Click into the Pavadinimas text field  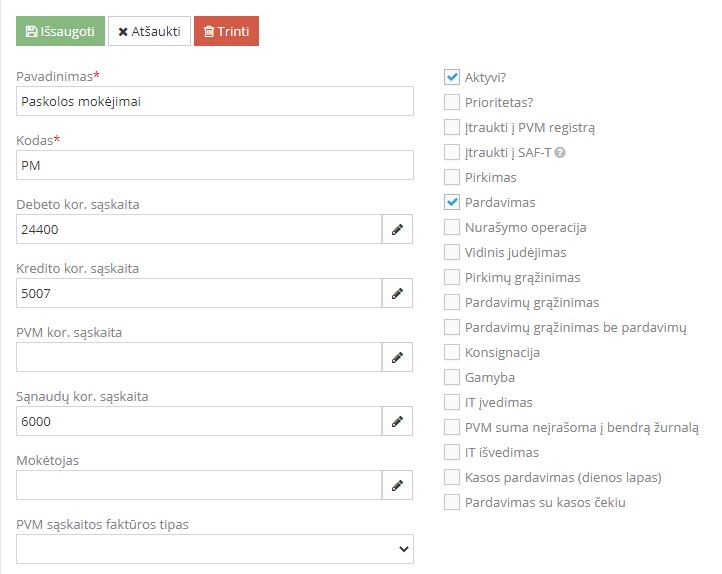coord(215,101)
